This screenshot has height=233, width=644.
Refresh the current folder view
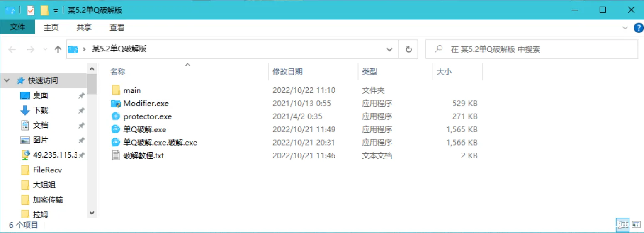click(x=408, y=49)
